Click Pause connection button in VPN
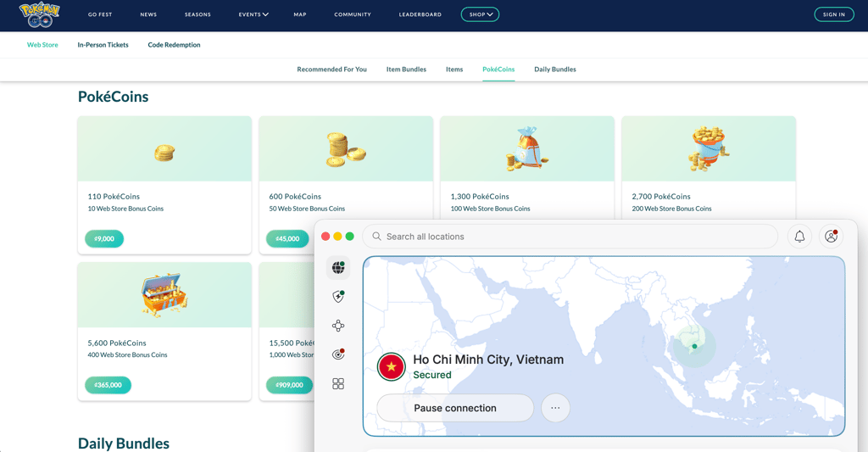 (x=455, y=408)
